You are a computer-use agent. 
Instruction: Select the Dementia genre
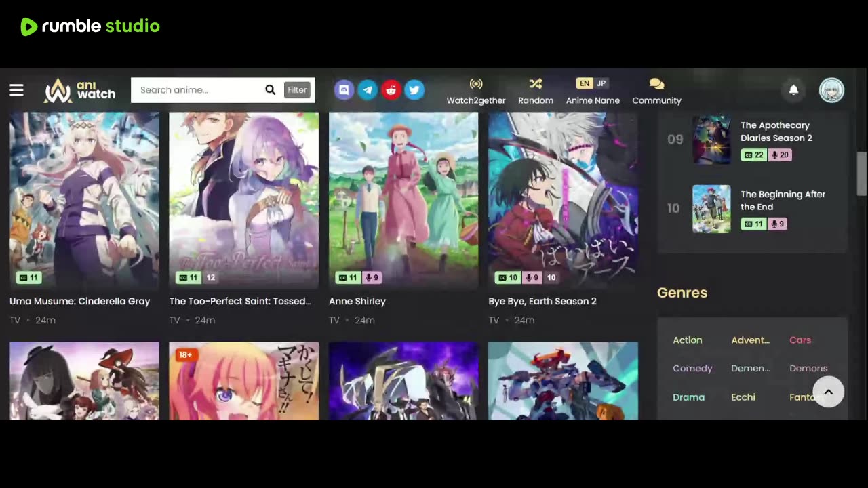[751, 369]
